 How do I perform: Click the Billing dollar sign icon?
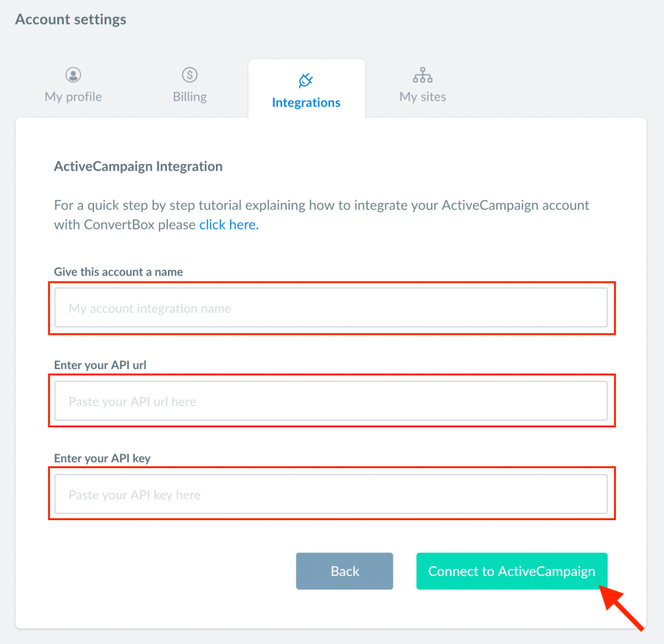(x=190, y=75)
